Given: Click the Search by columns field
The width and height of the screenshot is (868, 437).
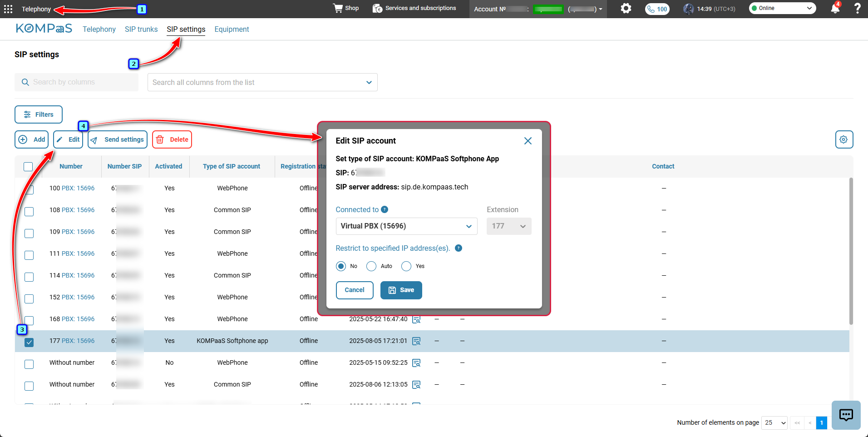Looking at the screenshot, I should pos(76,82).
